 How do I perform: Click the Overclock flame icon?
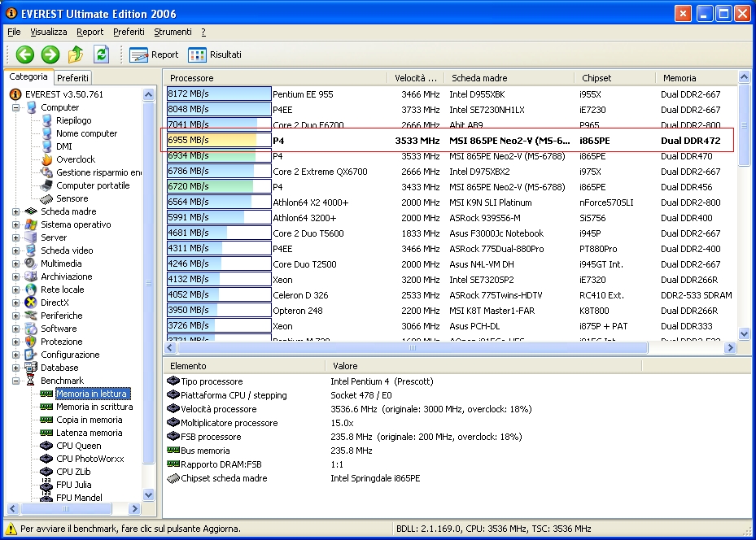pyautogui.click(x=46, y=159)
